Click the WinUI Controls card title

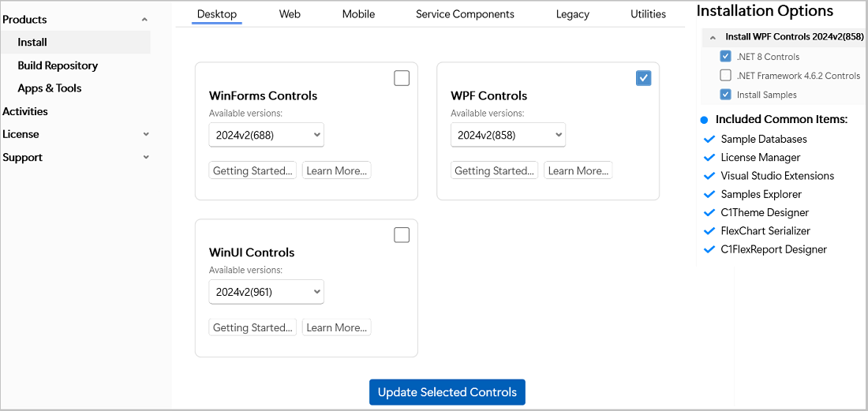(251, 252)
